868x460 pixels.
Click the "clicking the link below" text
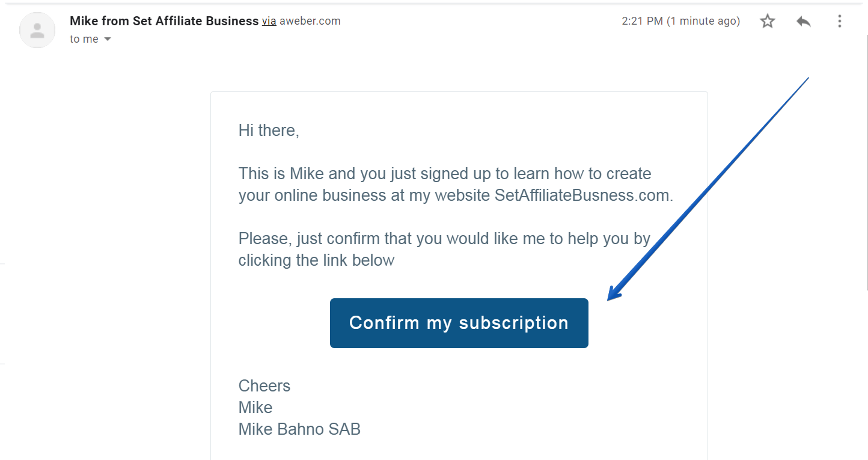coord(317,260)
